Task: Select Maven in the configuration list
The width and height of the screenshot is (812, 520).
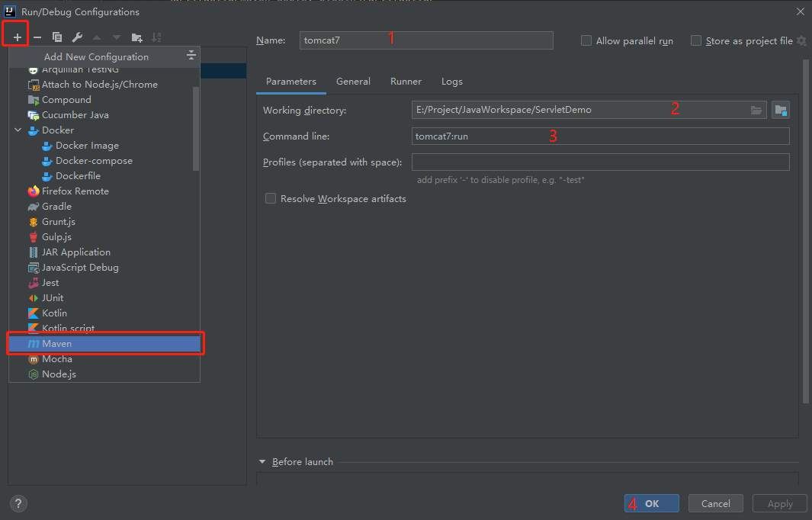Action: [104, 343]
